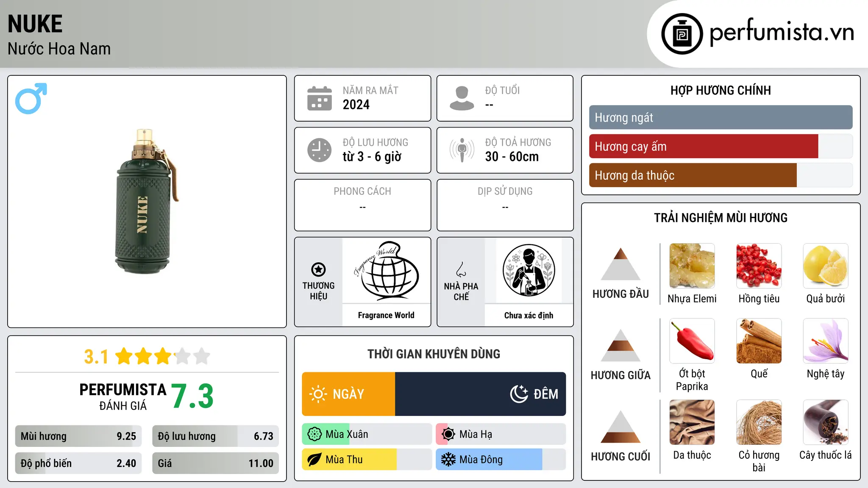Click the perfumista.vn perfume bottle logo icon
This screenshot has height=488, width=868.
682,34
